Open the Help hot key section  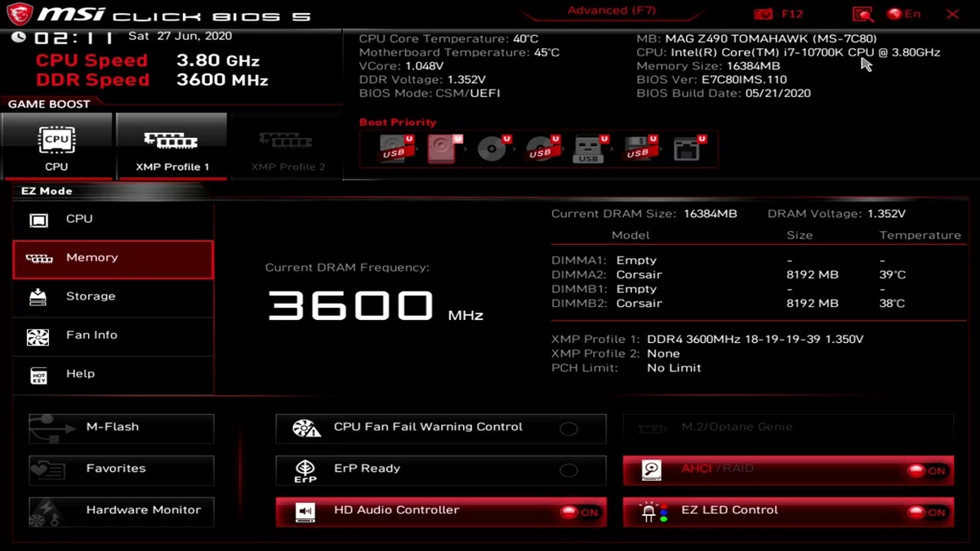[113, 375]
